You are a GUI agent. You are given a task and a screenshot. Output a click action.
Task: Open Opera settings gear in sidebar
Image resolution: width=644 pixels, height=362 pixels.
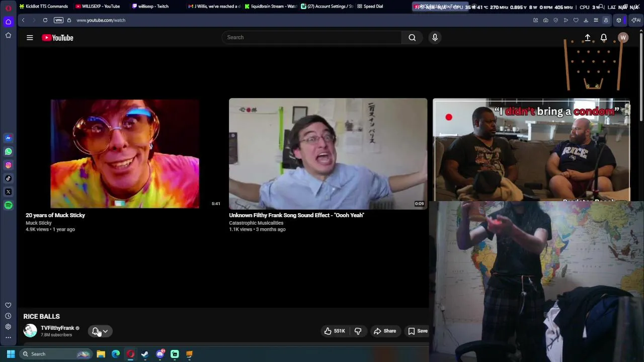[x=8, y=327]
